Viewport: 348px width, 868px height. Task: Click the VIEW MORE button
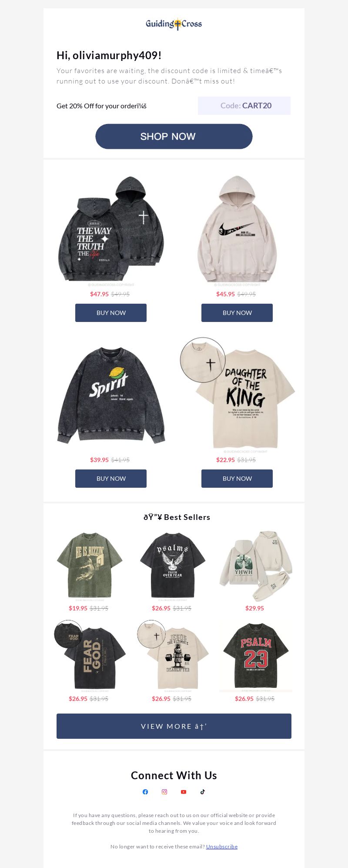174,726
